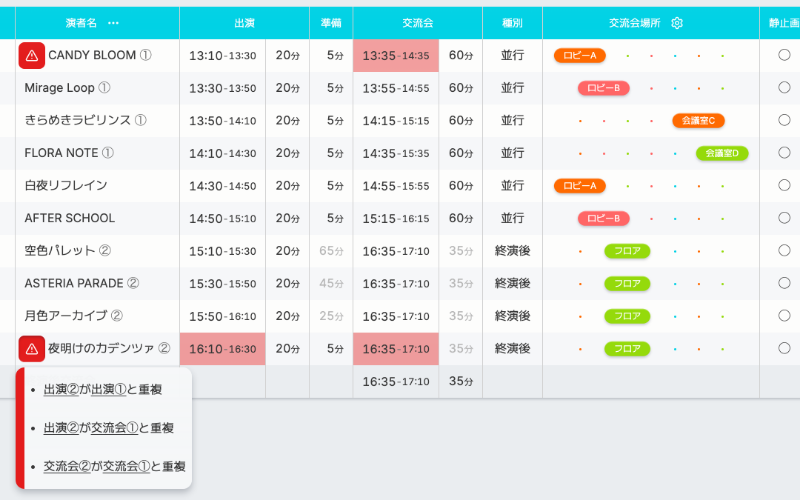800x500 pixels.
Task: Toggle the 静止画 radio for きらめきラビリンス
Action: click(784, 120)
